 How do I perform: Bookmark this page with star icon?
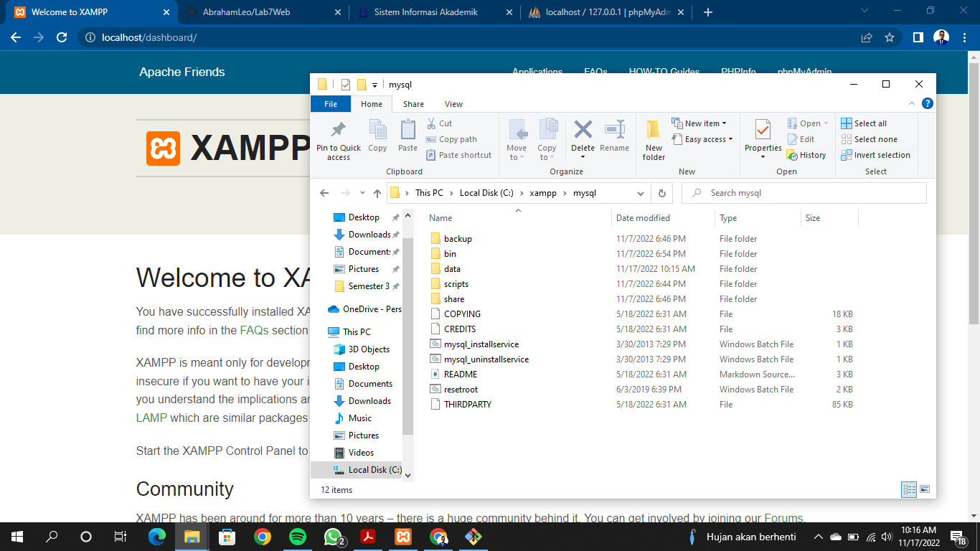[x=890, y=37]
